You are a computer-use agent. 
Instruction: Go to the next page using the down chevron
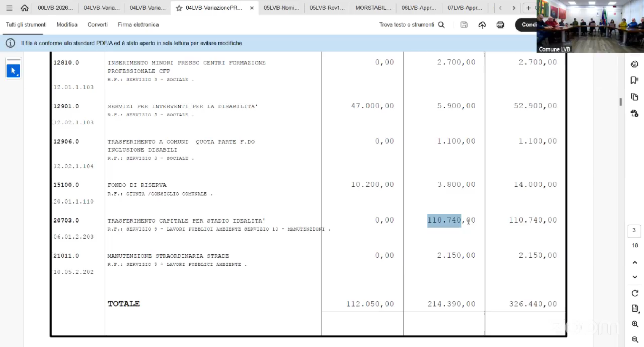pyautogui.click(x=635, y=277)
